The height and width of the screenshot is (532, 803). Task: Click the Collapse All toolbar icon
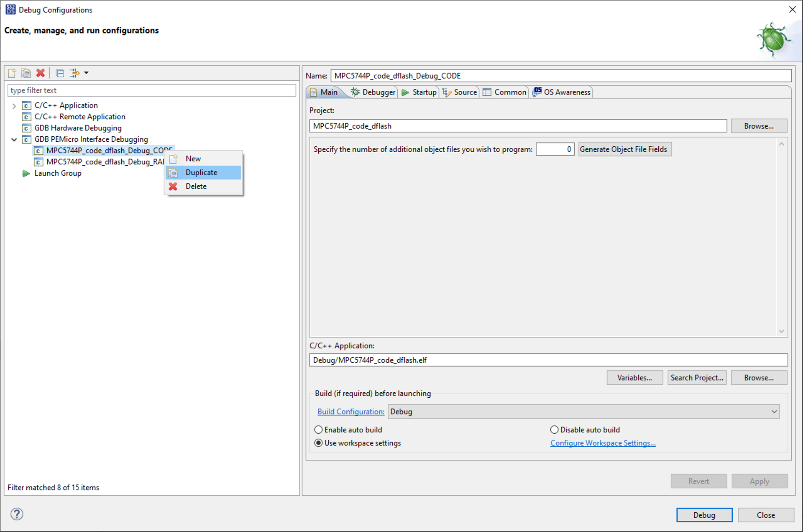click(60, 73)
